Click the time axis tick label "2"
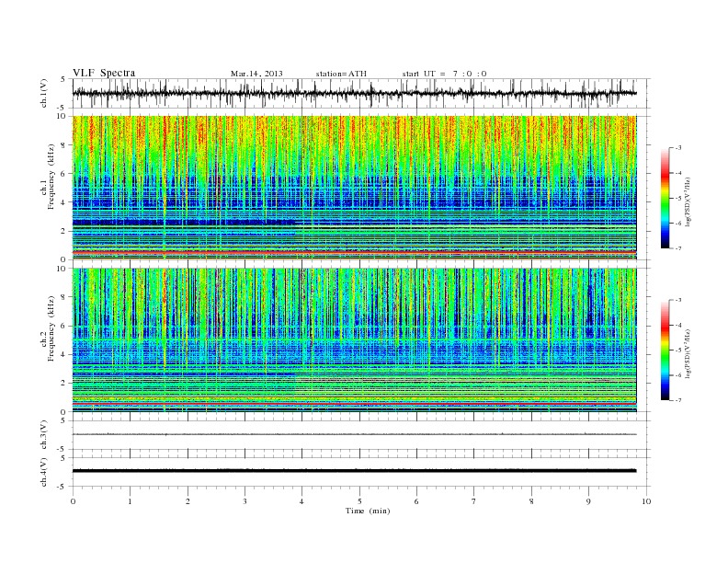Screen dimensions: 728x563 [188, 501]
